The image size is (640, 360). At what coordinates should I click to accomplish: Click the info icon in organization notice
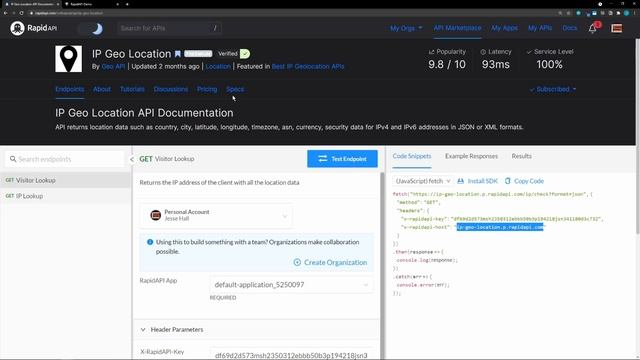150,242
